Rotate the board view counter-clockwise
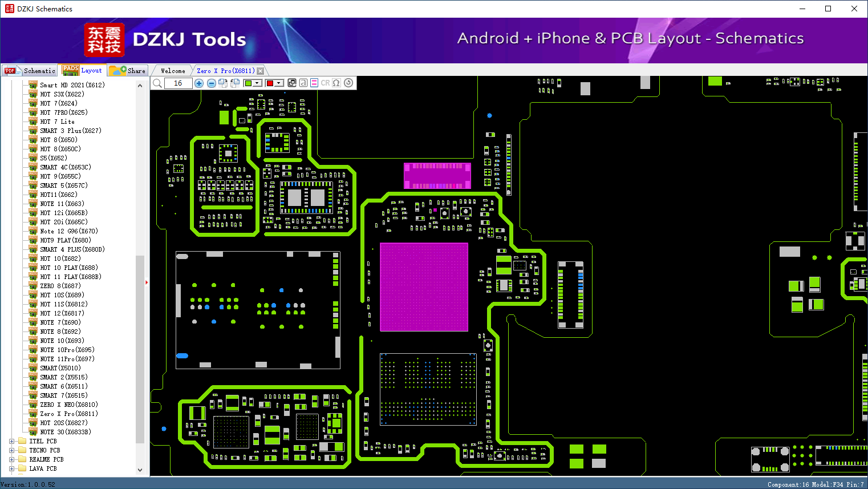 point(234,83)
